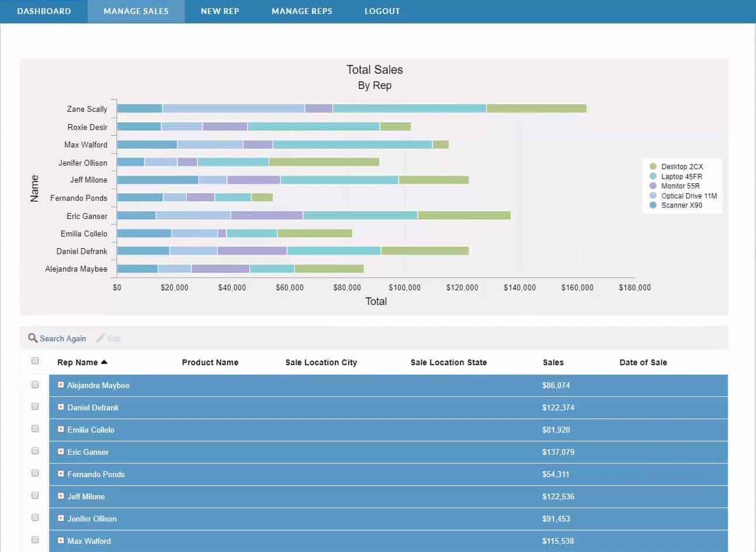Toggle Scanner X90 legend marker
The width and height of the screenshot is (756, 552).
click(653, 205)
